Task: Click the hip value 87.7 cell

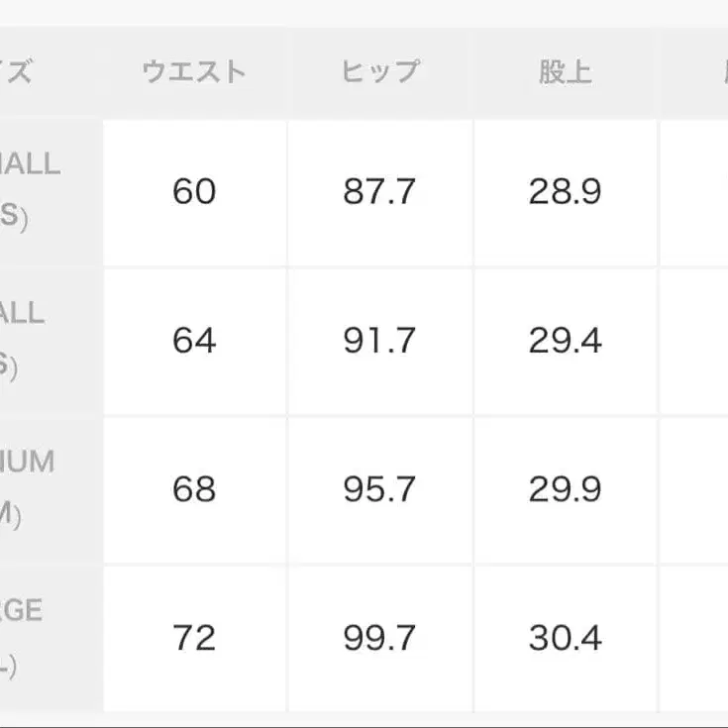Action: click(380, 191)
